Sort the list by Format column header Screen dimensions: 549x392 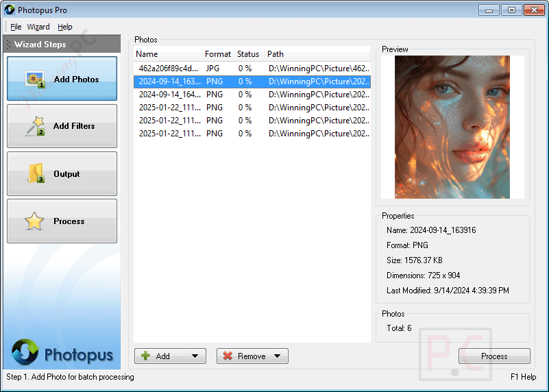218,54
